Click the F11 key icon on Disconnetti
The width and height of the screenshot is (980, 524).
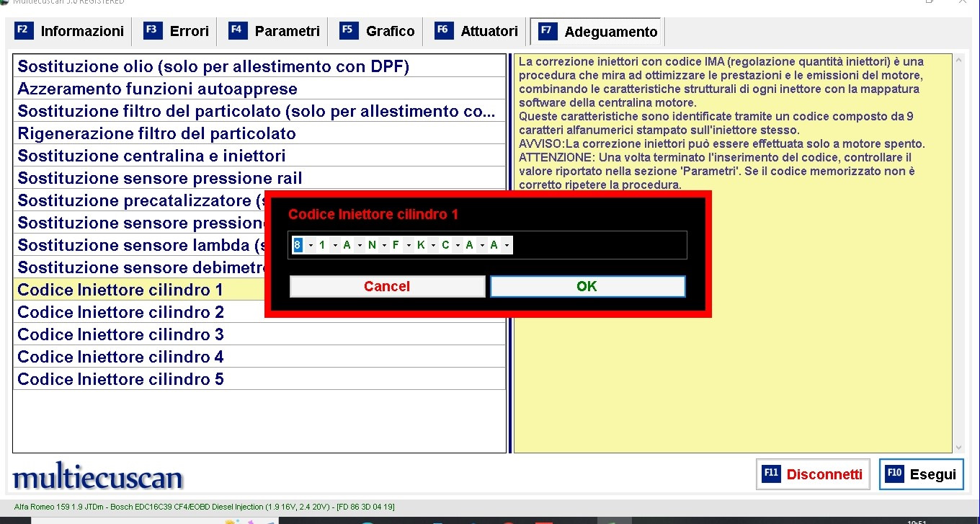coord(772,474)
